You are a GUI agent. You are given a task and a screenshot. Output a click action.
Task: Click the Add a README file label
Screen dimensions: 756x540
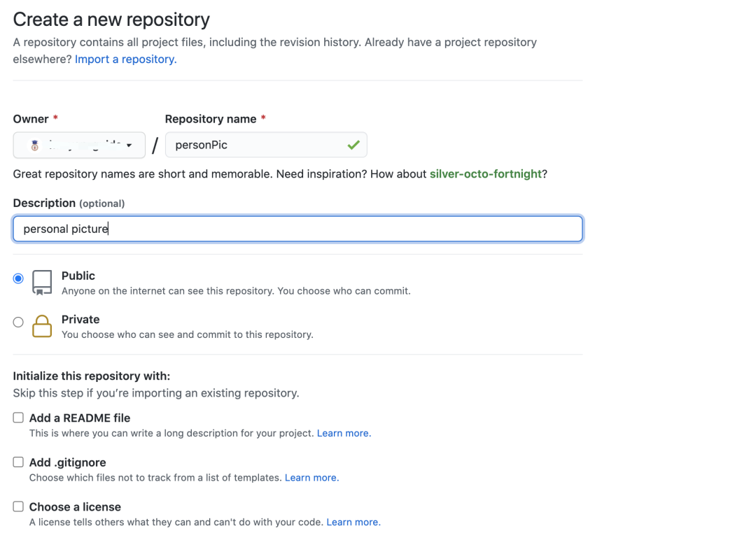pyautogui.click(x=80, y=418)
